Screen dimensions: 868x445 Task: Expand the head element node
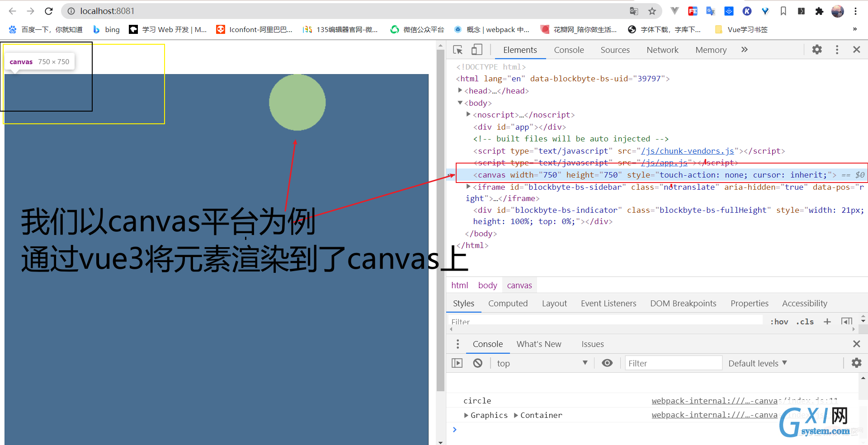click(460, 90)
